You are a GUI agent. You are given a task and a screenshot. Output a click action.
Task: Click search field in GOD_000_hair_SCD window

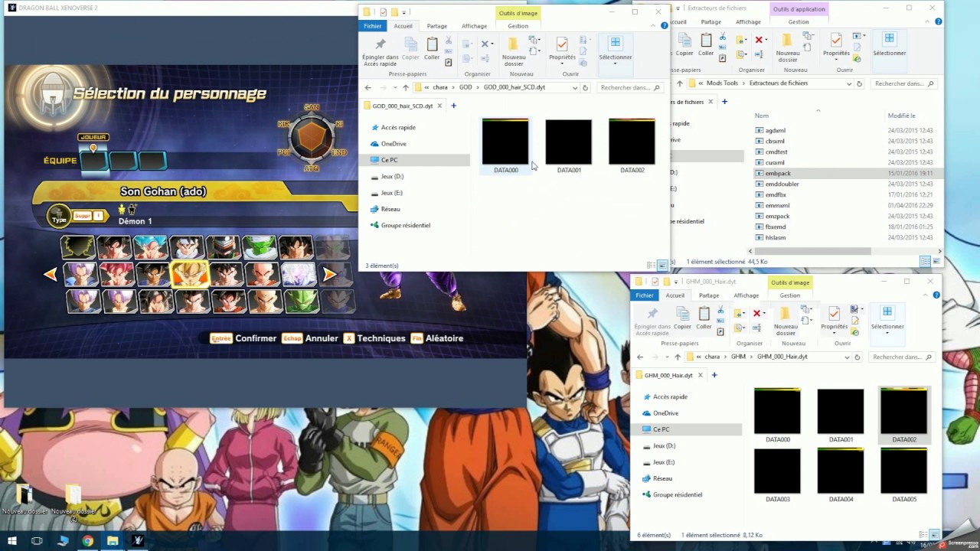point(631,87)
